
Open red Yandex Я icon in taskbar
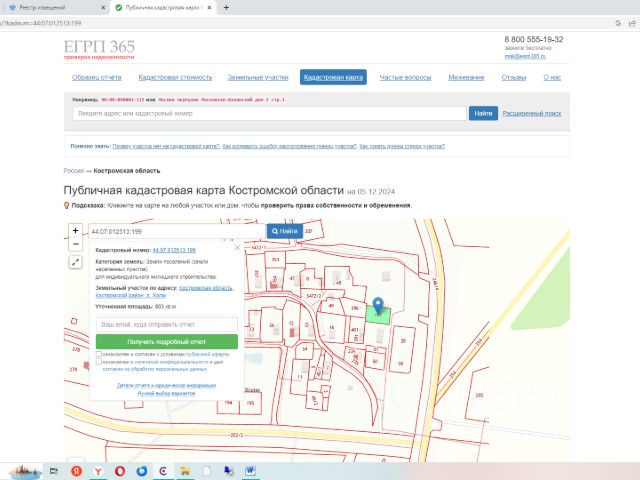76,471
